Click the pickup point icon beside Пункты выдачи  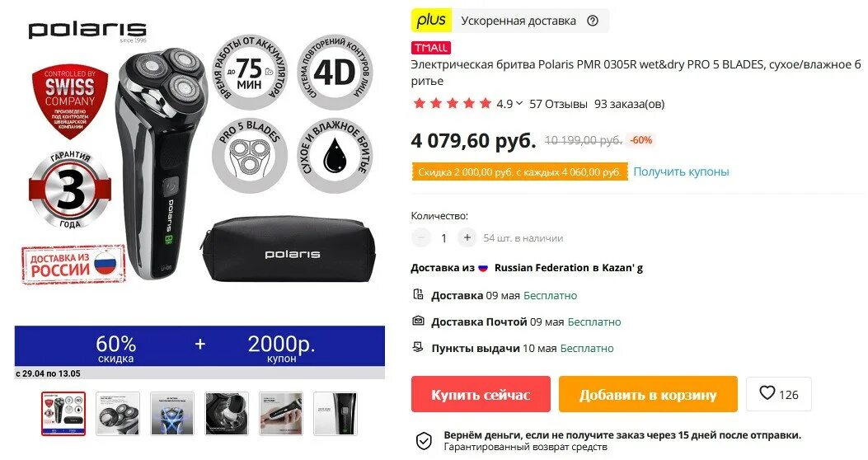419,348
